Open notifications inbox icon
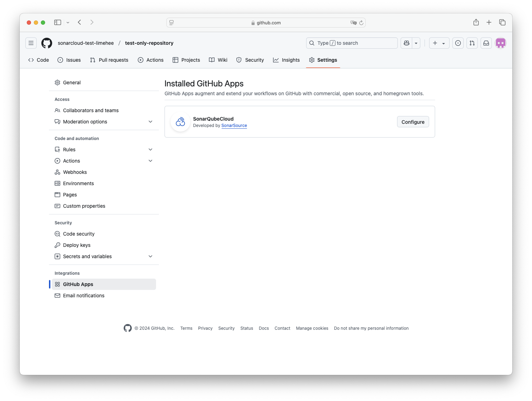Viewport: 532px width, 401px height. (x=486, y=43)
